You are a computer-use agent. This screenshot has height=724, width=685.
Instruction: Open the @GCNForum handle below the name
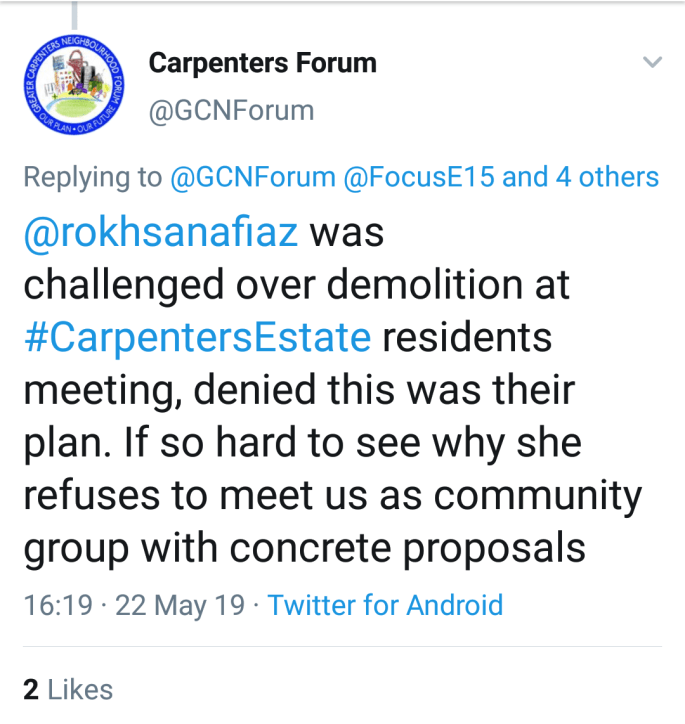[x=230, y=109]
